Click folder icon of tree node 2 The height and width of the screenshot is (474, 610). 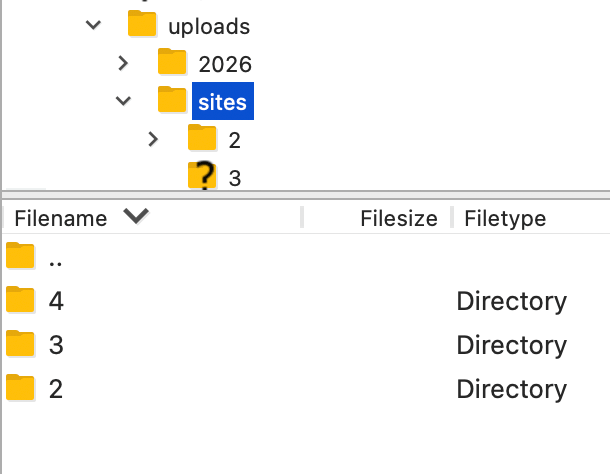click(x=202, y=138)
